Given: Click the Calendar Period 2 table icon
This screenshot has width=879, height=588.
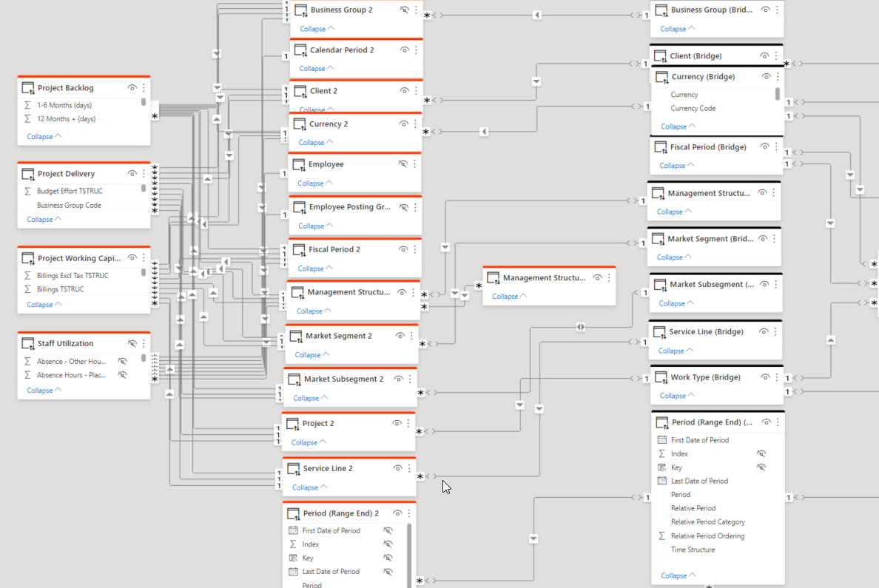Looking at the screenshot, I should (x=300, y=50).
